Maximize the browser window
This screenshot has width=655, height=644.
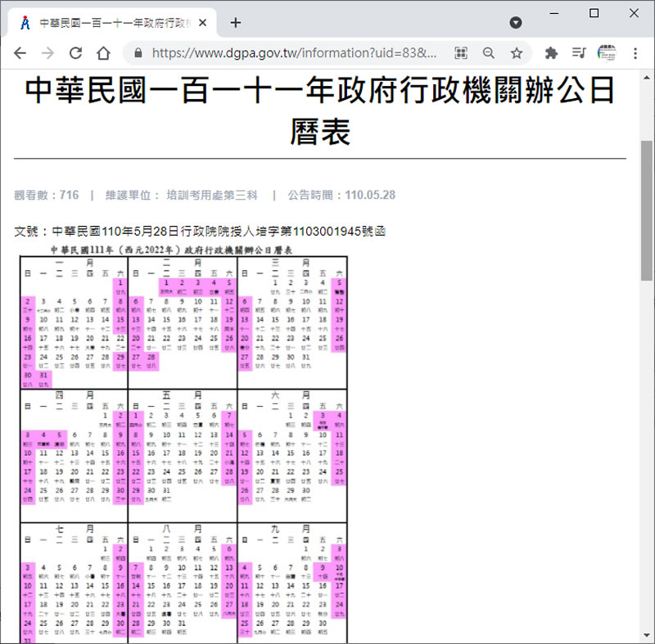(594, 13)
